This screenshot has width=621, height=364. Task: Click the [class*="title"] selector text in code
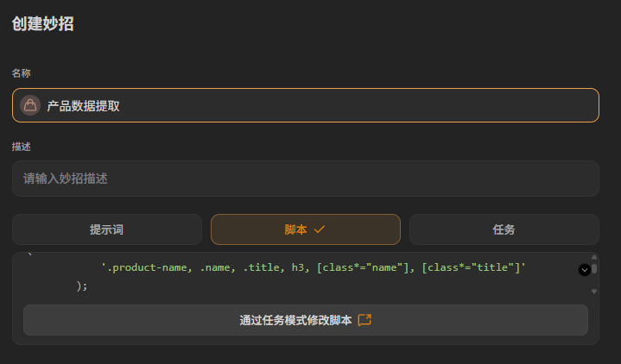pyautogui.click(x=471, y=268)
